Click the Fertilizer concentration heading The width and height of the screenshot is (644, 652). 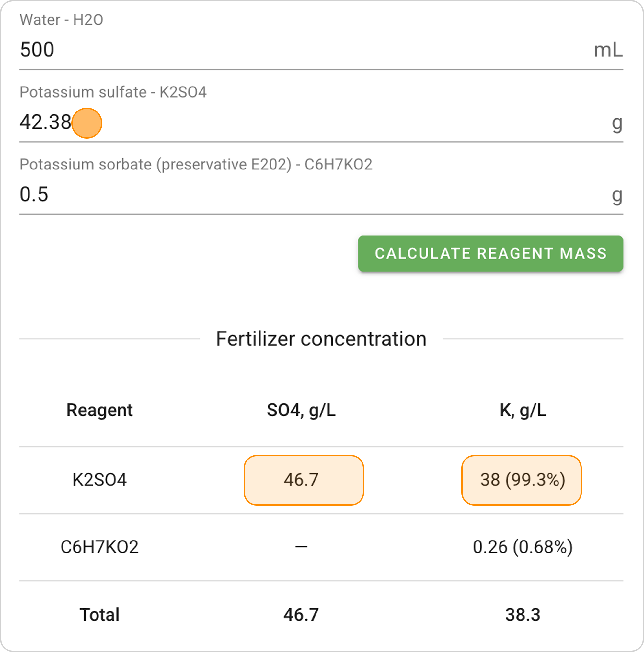[321, 339]
